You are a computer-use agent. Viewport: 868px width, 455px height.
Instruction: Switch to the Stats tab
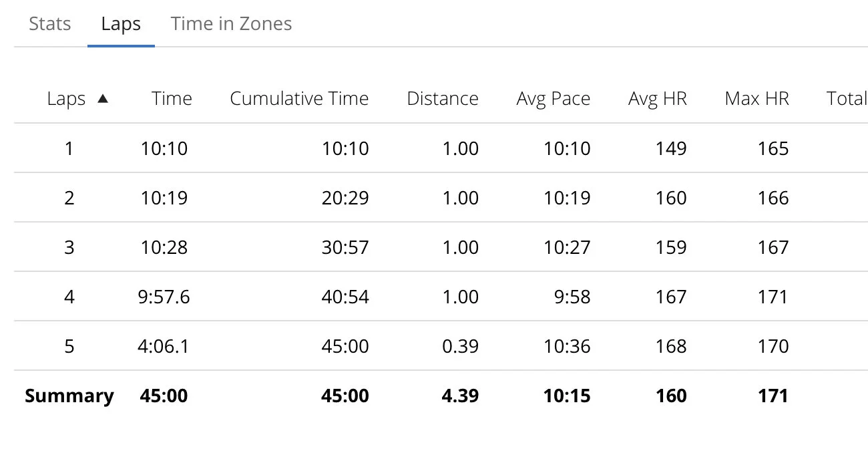[50, 24]
